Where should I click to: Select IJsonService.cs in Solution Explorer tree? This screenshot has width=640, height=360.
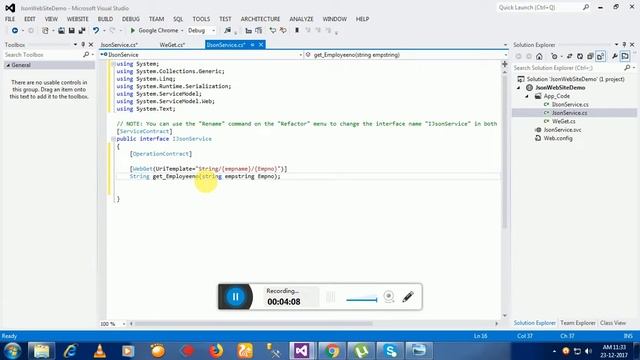[x=570, y=104]
